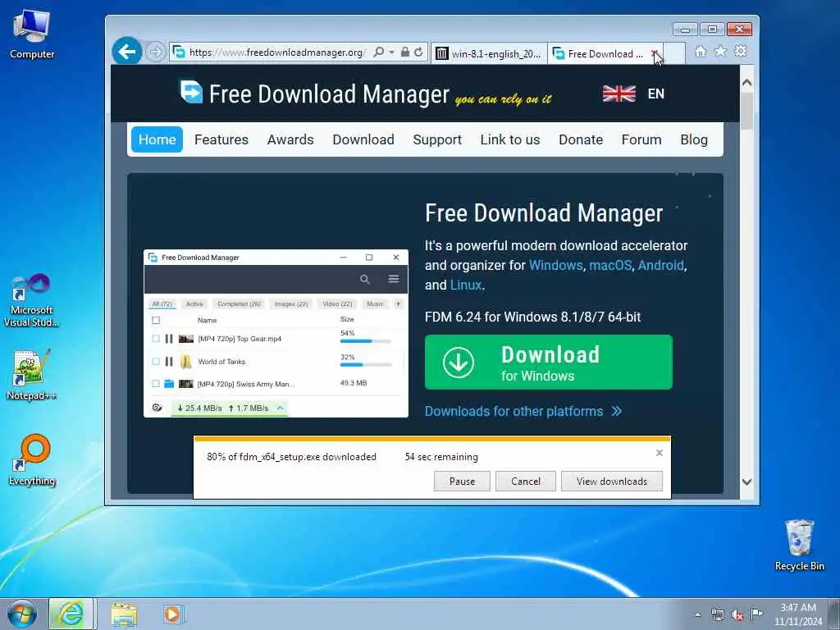
Task: Open the Blog page
Action: click(x=694, y=139)
